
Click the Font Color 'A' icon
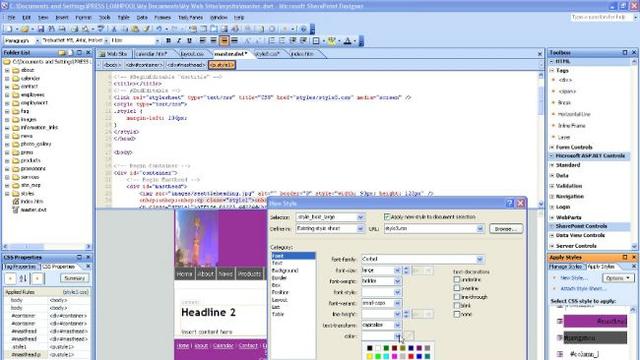(347, 41)
